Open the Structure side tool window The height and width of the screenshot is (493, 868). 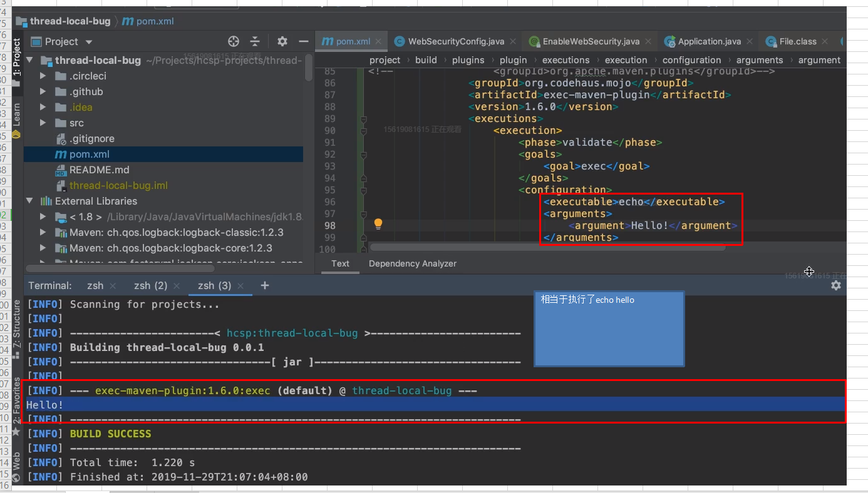pos(17,330)
